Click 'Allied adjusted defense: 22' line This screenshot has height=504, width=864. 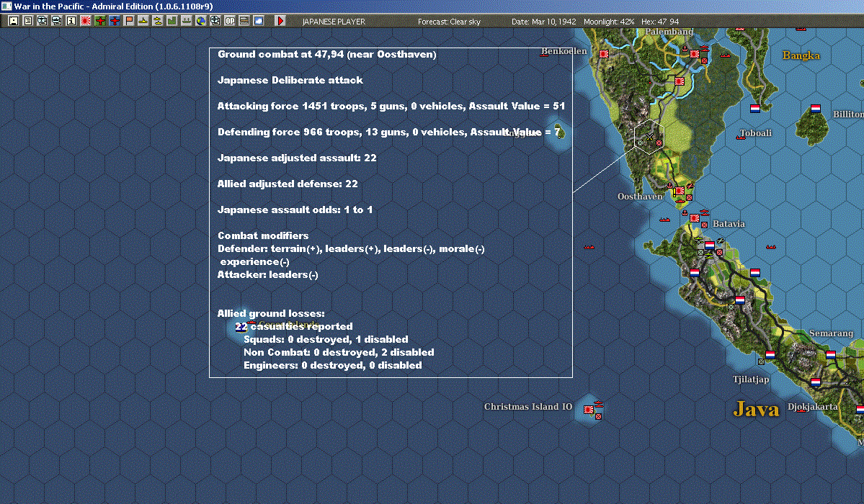288,184
